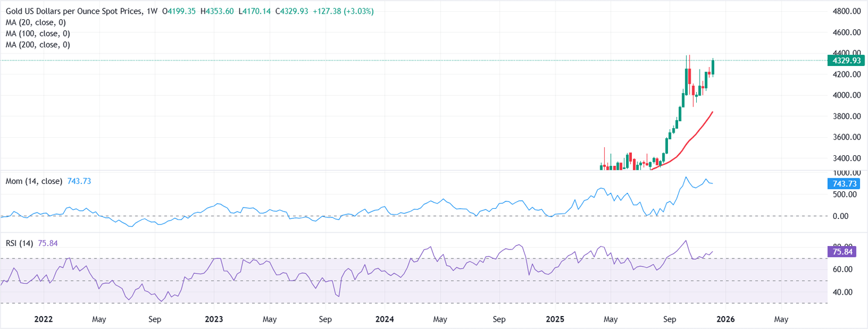Toggle the MA (200, close, 0) indicator legend
This screenshot has height=329, width=868.
(37, 44)
